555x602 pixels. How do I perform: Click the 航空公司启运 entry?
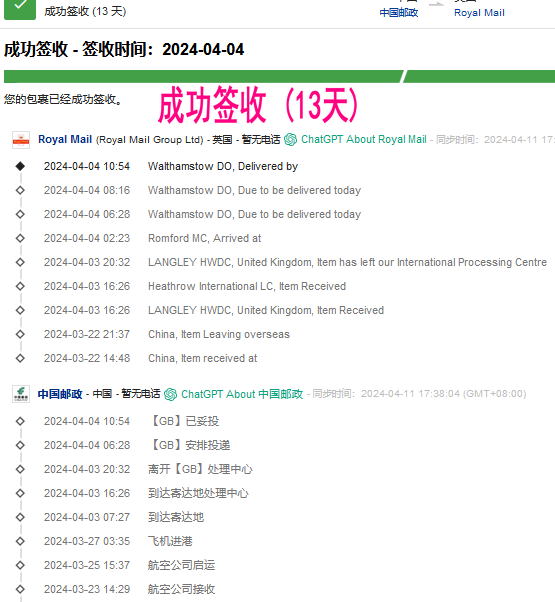point(129,565)
